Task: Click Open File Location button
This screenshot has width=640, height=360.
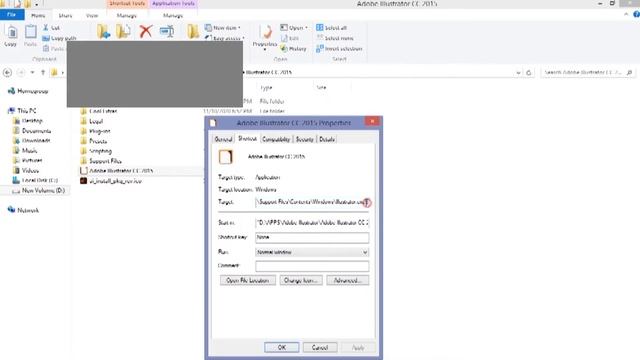Action: (248, 280)
